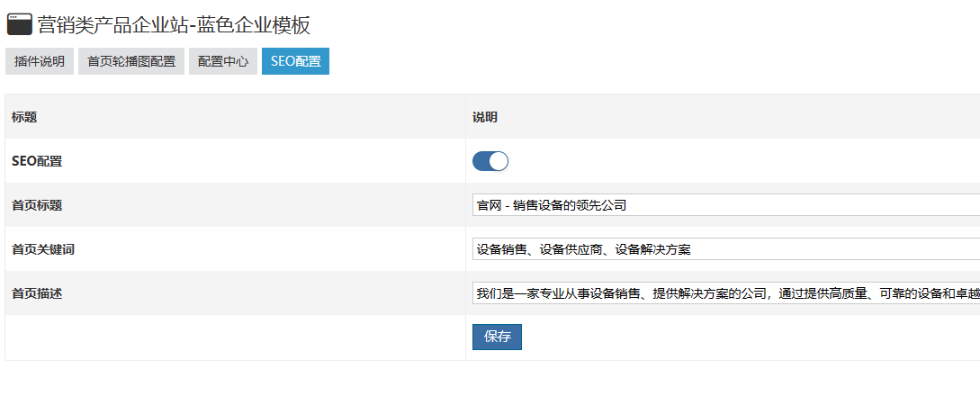Go to the 配置中心 tab

tap(223, 61)
